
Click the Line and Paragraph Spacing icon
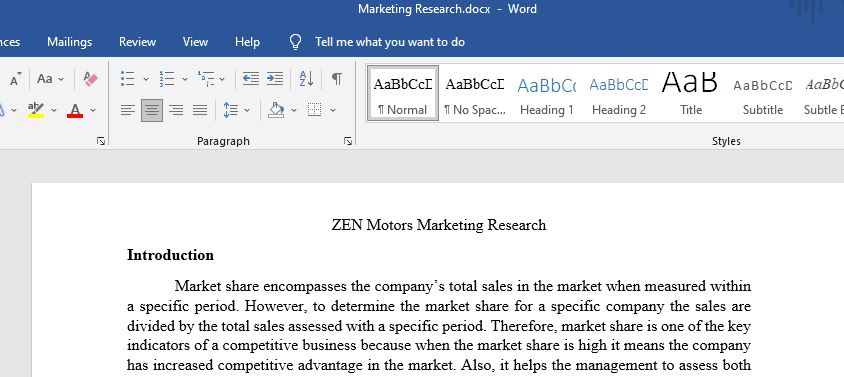pos(230,110)
